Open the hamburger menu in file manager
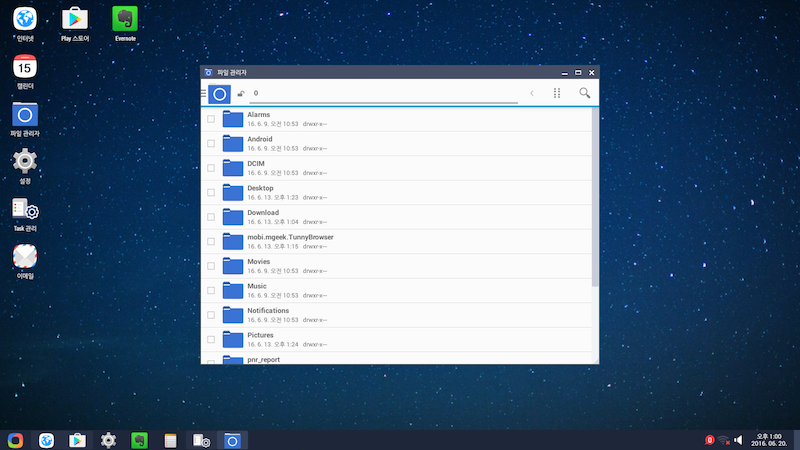 (x=204, y=93)
